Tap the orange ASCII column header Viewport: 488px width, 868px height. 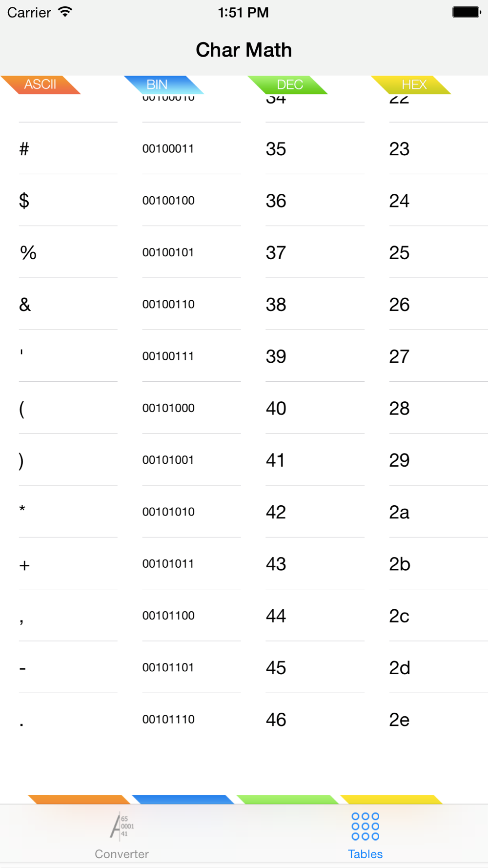point(41,84)
